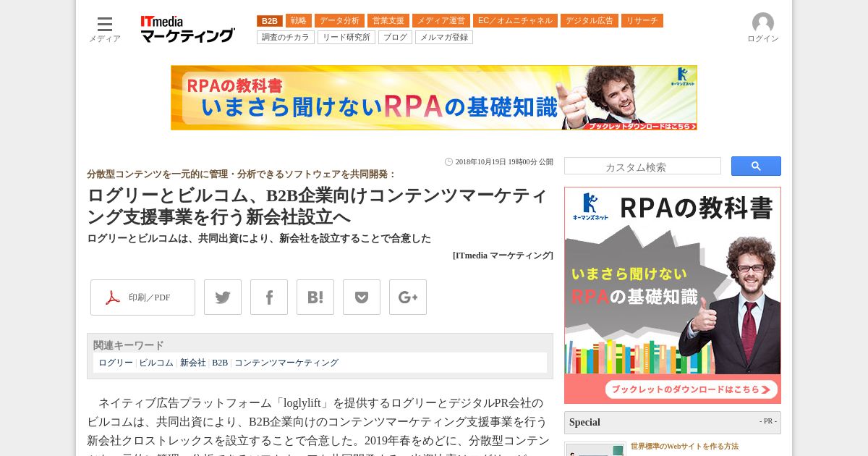Click the ITmedia マーケティング logo

coord(187,29)
